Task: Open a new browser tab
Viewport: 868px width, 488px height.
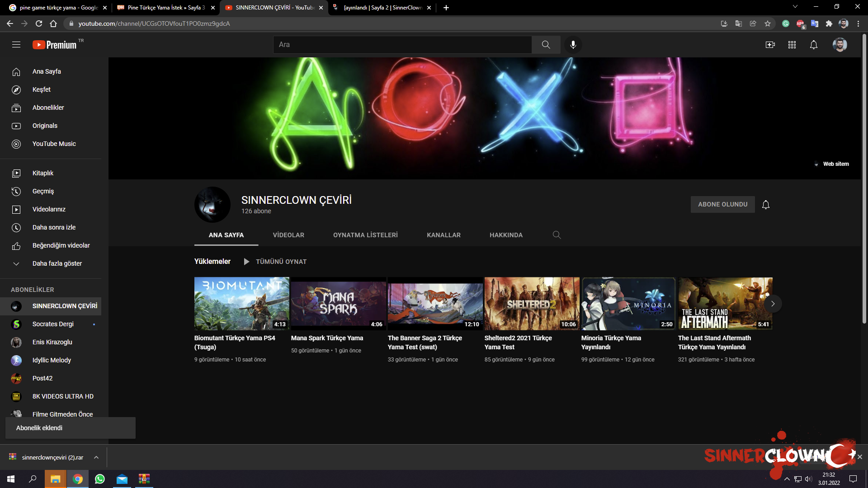Action: pos(446,8)
